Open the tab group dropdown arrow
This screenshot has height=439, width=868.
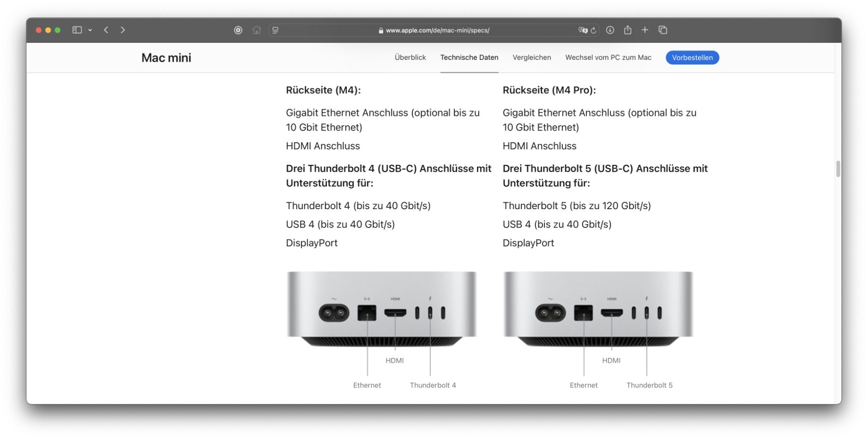click(90, 30)
